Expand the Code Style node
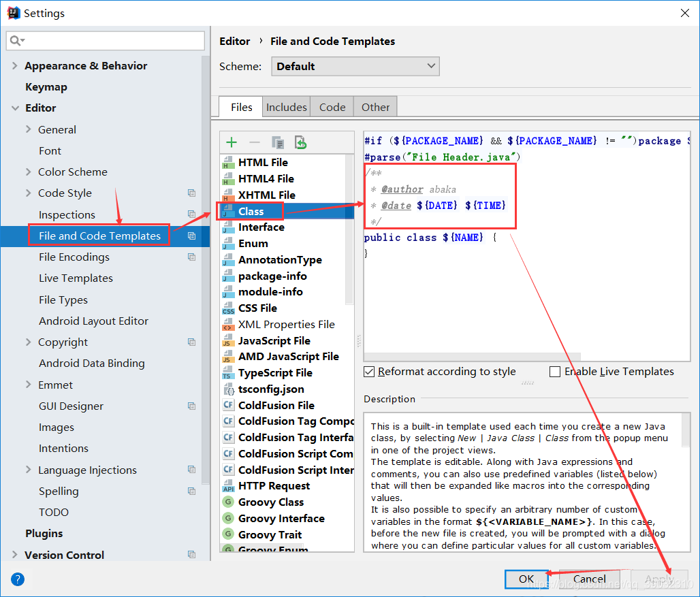The image size is (700, 597). 29,193
